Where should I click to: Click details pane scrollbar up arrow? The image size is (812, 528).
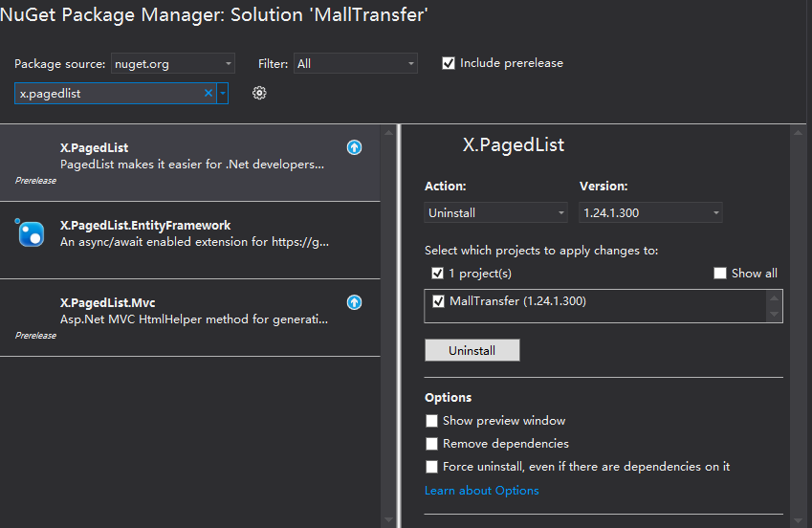tap(798, 133)
